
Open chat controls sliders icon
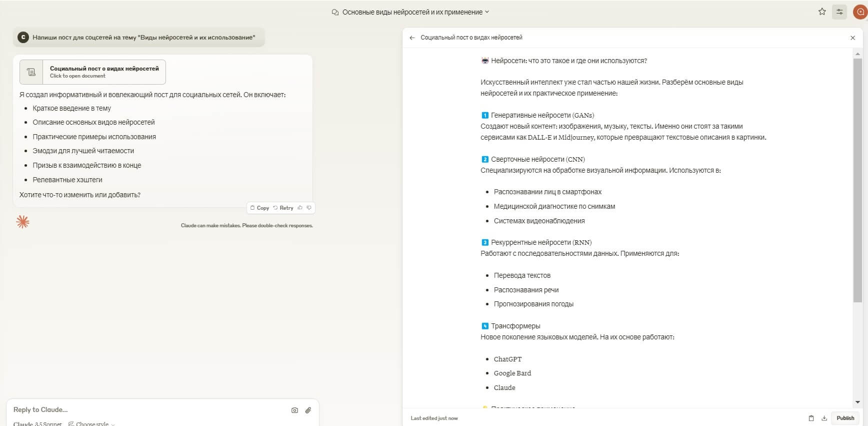coord(839,12)
